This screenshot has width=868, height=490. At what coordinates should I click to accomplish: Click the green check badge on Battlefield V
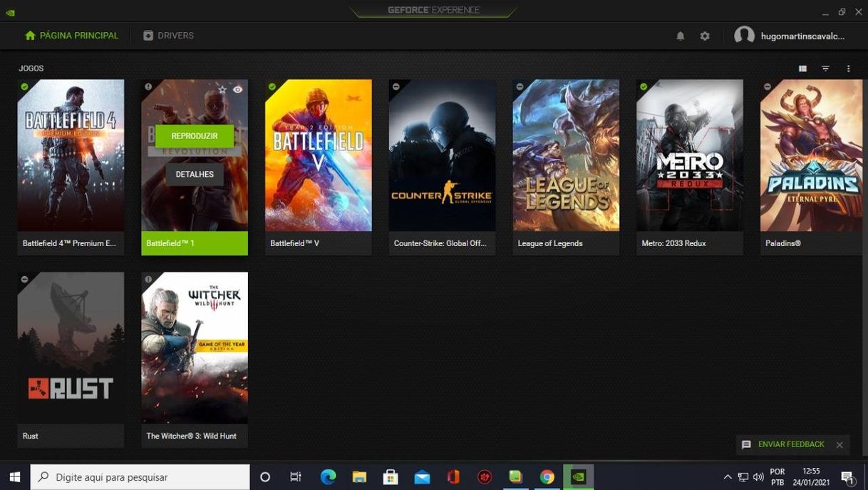coord(272,87)
